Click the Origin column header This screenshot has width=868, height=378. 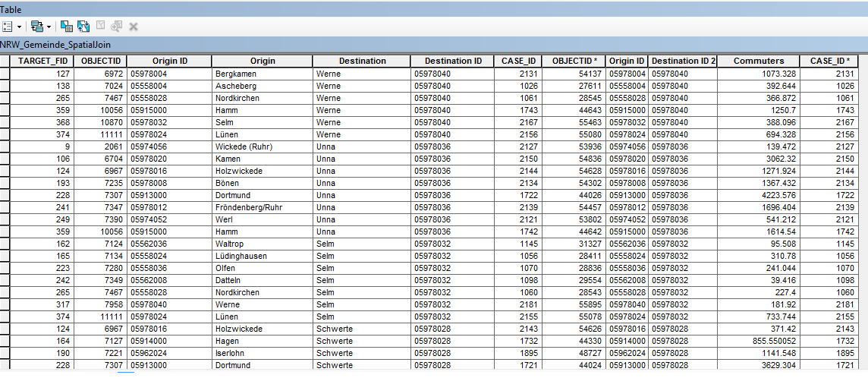[x=263, y=61]
